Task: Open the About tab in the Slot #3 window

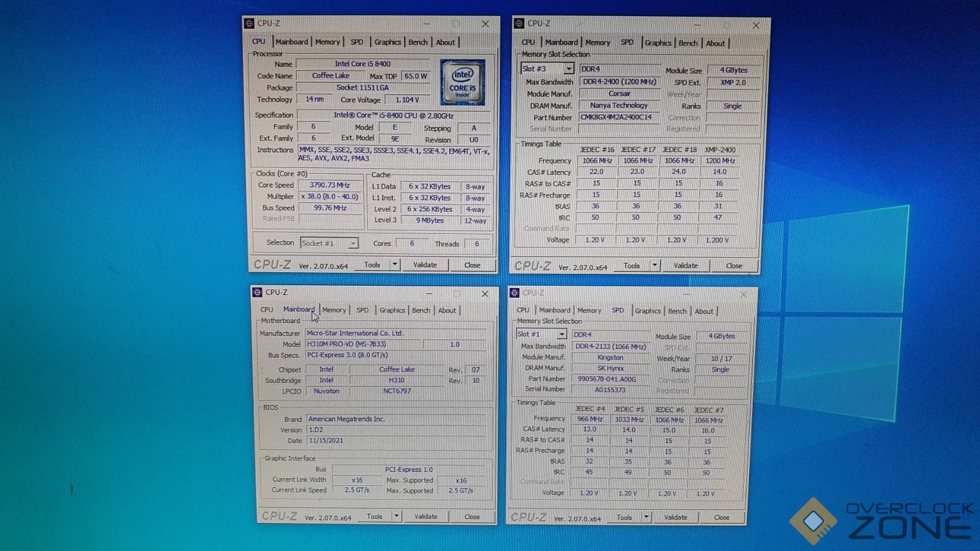Action: (x=715, y=43)
